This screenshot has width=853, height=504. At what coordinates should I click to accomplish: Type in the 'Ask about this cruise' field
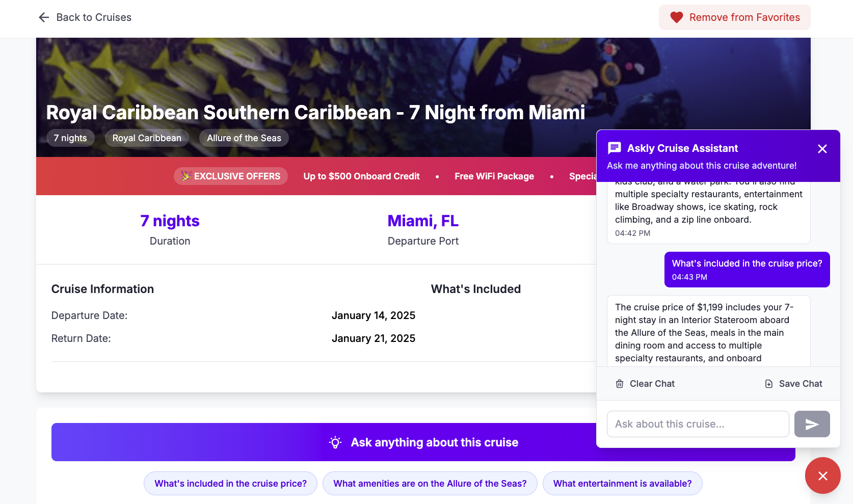(x=698, y=424)
